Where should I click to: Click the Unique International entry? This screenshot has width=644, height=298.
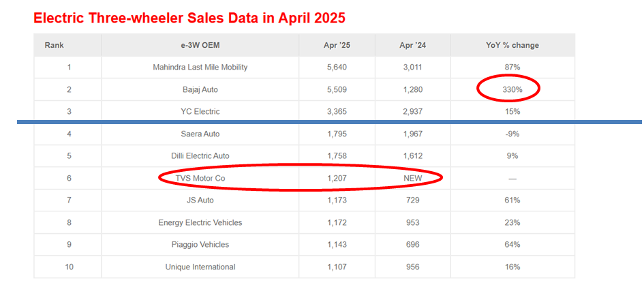click(x=200, y=267)
